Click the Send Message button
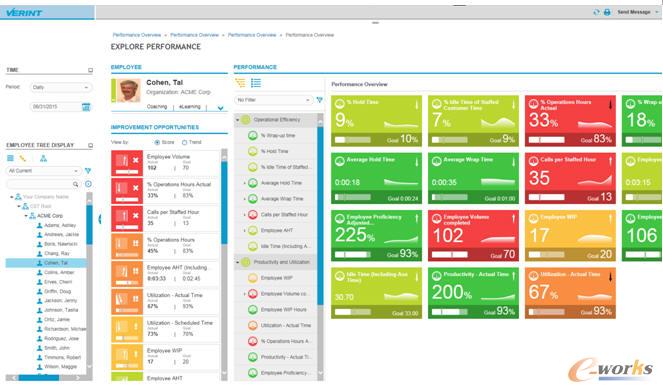 pos(634,12)
